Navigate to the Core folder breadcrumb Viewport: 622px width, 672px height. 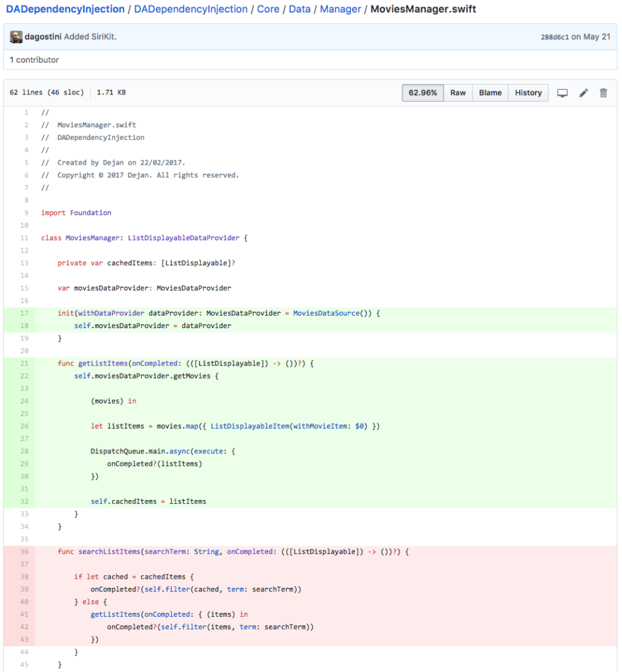point(268,9)
